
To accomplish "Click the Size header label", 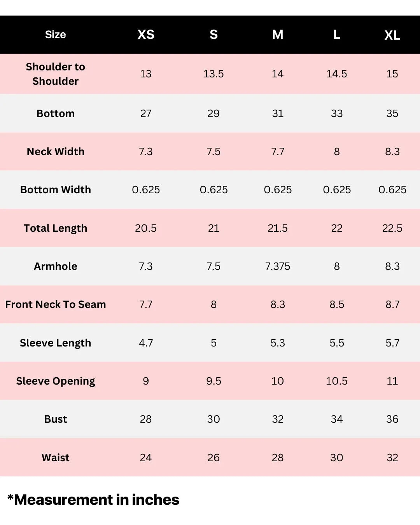I will pyautogui.click(x=56, y=35).
